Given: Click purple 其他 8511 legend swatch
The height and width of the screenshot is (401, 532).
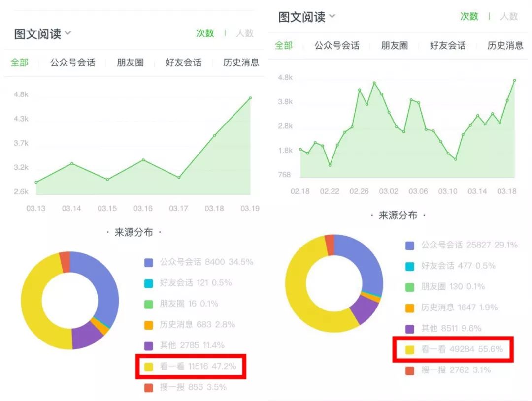Looking at the screenshot, I should pos(410,329).
